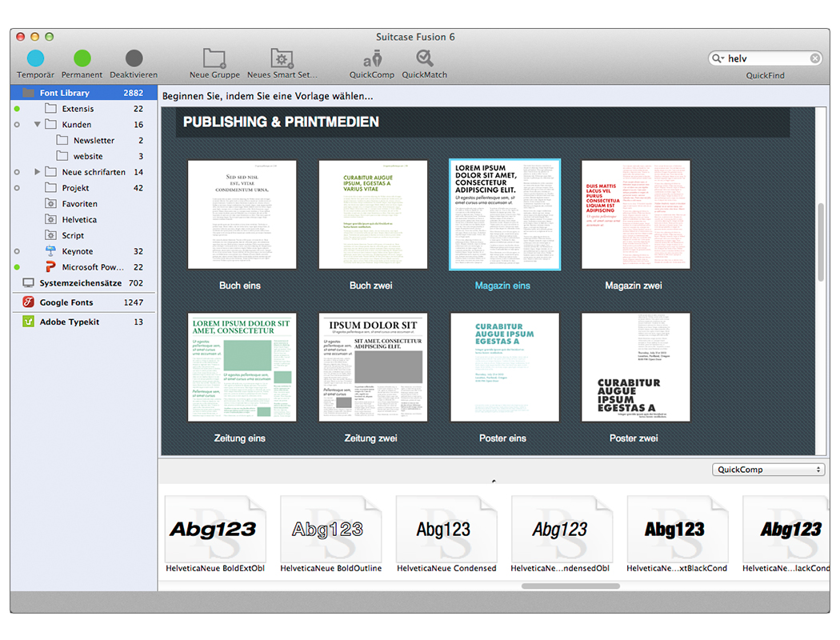Click the Temporär activation icon
This screenshot has height=640, width=840.
(x=35, y=58)
